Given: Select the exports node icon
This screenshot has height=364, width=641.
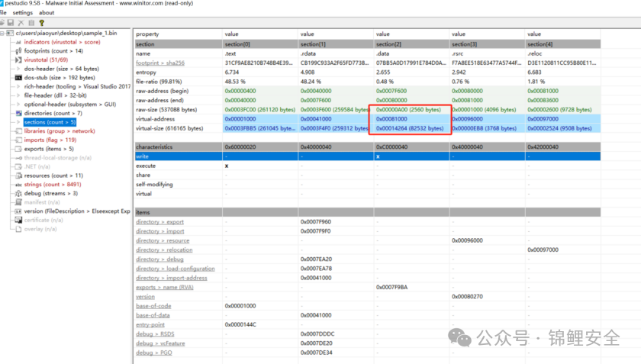Looking at the screenshot, I should (18, 149).
